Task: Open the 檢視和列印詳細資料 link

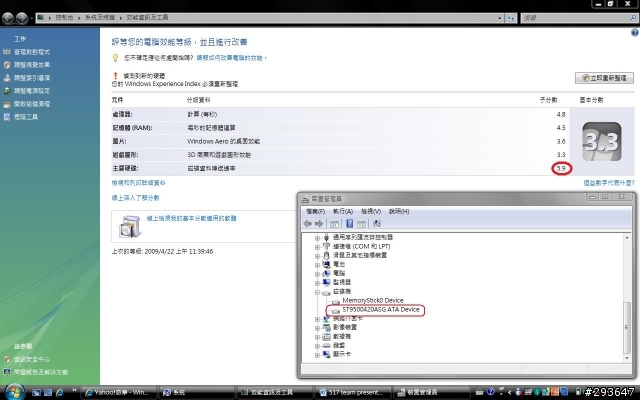Action: coord(138,183)
